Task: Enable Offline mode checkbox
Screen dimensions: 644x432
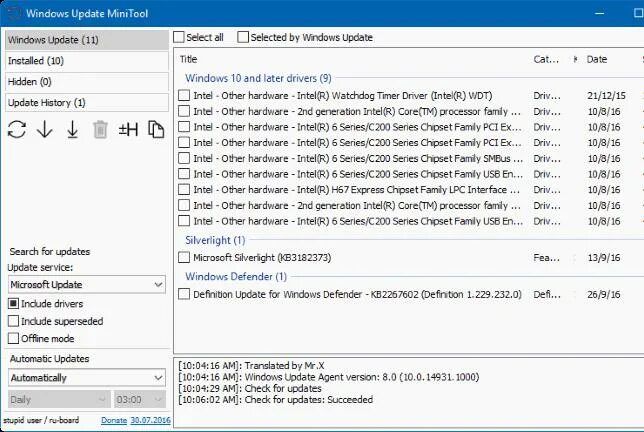Action: [x=14, y=338]
